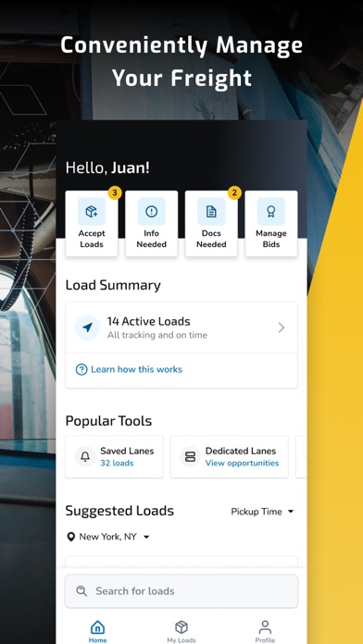Focus the Search for loads field
This screenshot has width=363, height=644.
[181, 591]
